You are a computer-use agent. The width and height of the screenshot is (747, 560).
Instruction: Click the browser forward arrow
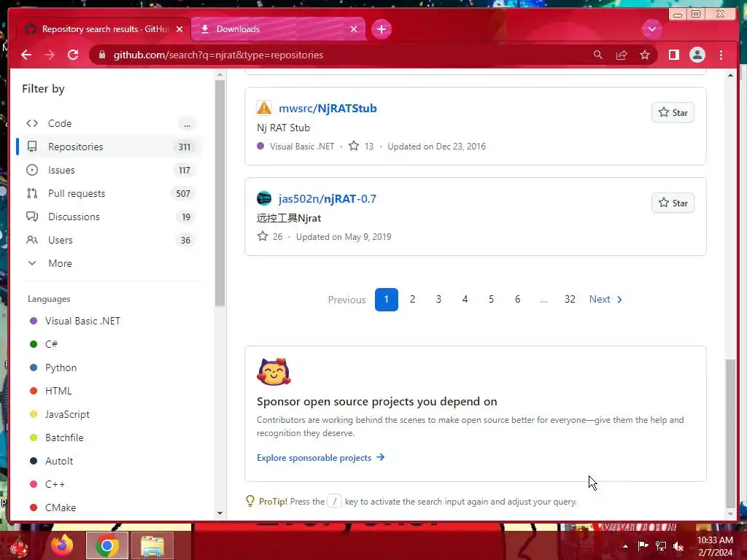point(50,55)
